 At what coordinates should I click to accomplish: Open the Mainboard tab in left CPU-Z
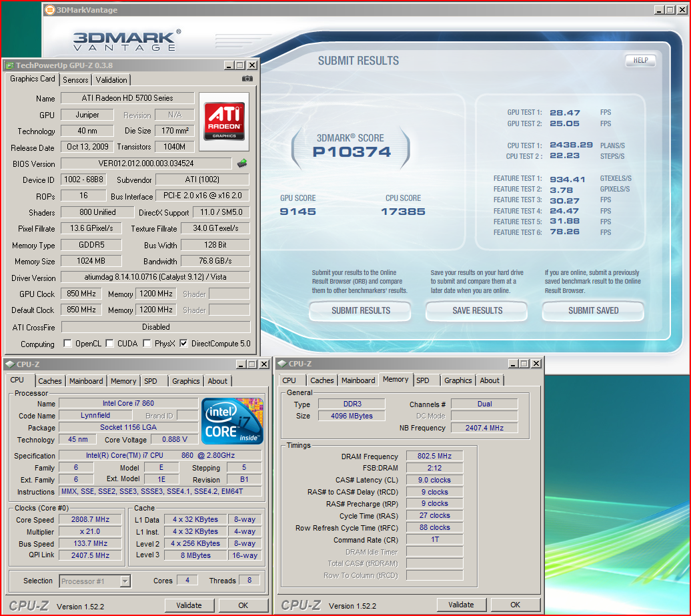(x=86, y=381)
